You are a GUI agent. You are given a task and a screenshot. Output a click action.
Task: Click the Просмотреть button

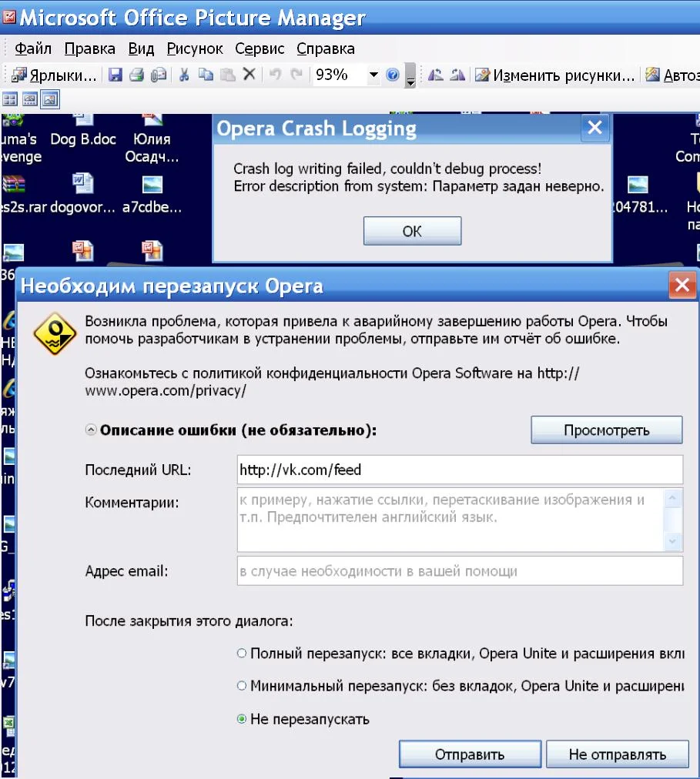point(607,430)
